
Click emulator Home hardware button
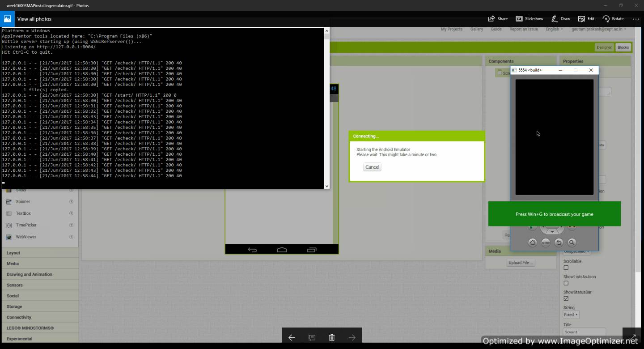pyautogui.click(x=532, y=243)
